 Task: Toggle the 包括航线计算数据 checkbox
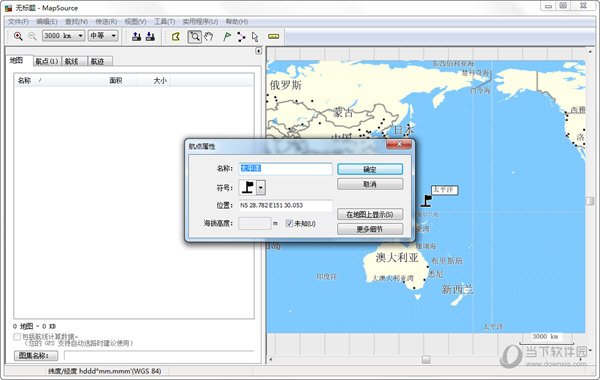(17, 337)
